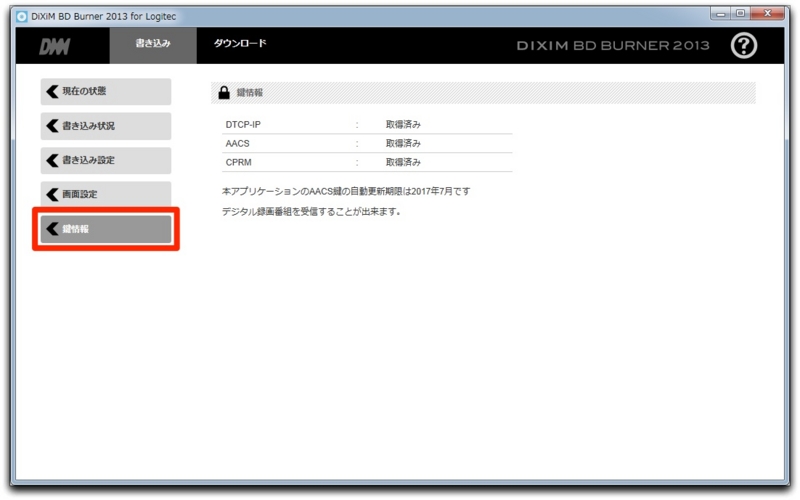
Task: Click the lock icon beside 鍵情報 heading
Action: click(x=224, y=92)
